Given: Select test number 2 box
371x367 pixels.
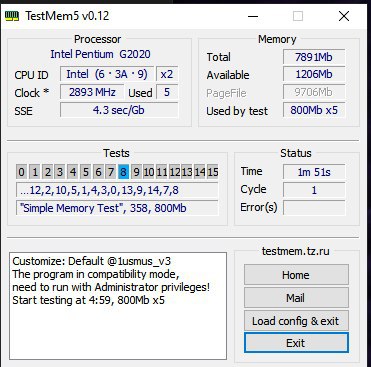Looking at the screenshot, I should pos(48,172).
